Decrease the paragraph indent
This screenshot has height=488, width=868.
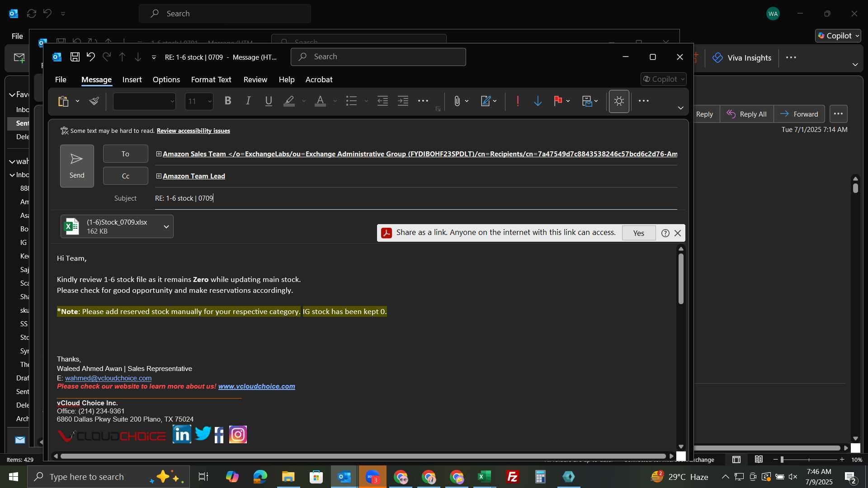pyautogui.click(x=383, y=101)
